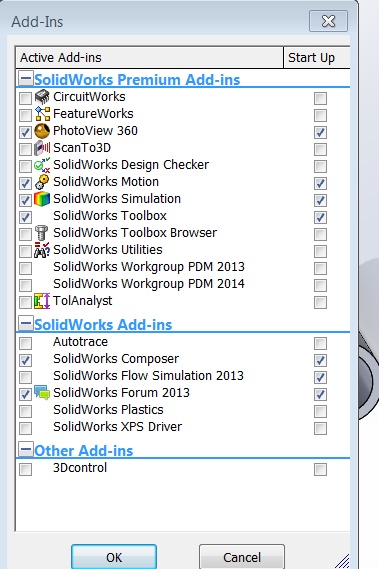Click the ScanTo3D scanner icon

42,148
